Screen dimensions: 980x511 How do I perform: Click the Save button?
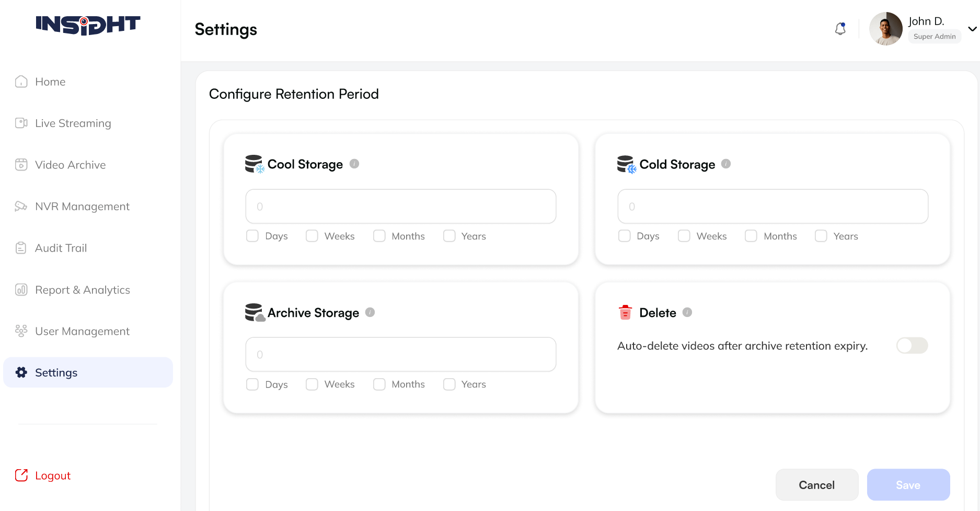[908, 485]
